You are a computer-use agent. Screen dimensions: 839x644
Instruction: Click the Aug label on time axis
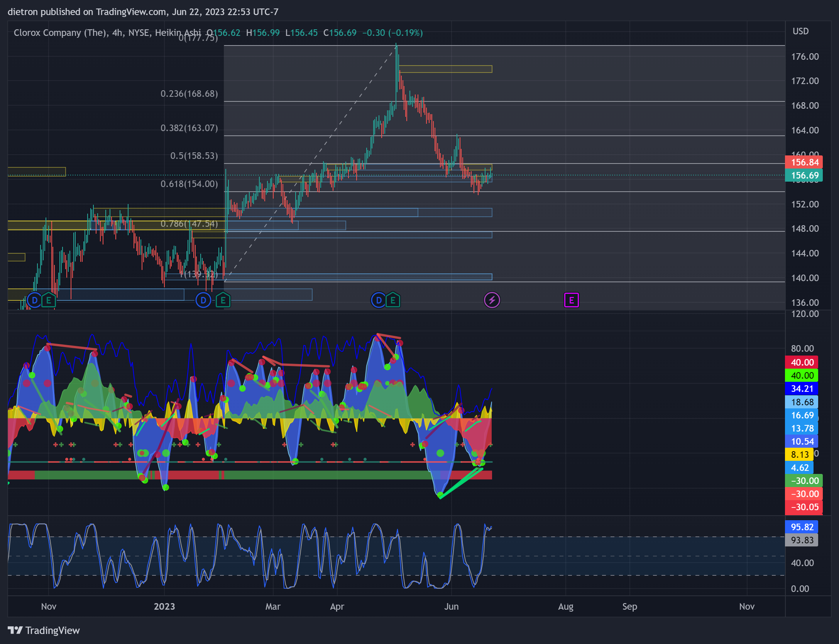coord(566,607)
